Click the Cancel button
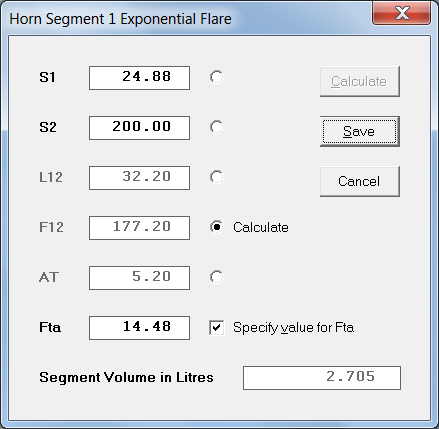Screen dimensions: 439x429 point(360,181)
